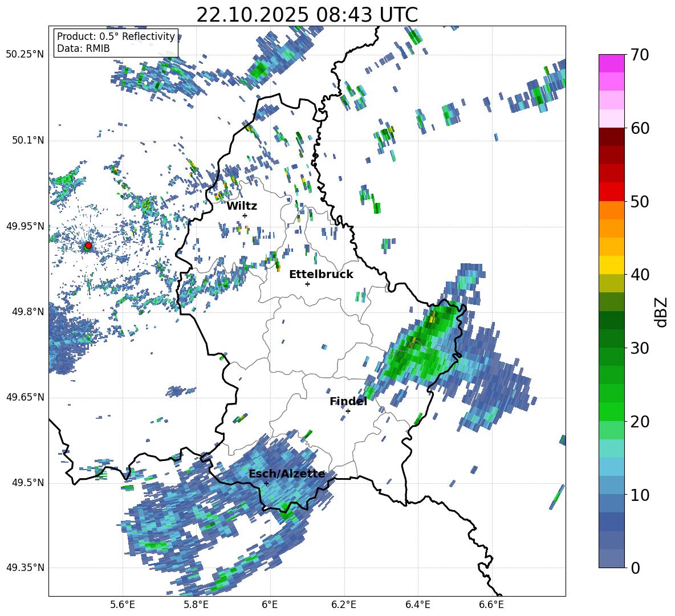Click the Ettelbruck cross marker
Image resolution: width=675 pixels, height=616 pixels.
(x=307, y=284)
